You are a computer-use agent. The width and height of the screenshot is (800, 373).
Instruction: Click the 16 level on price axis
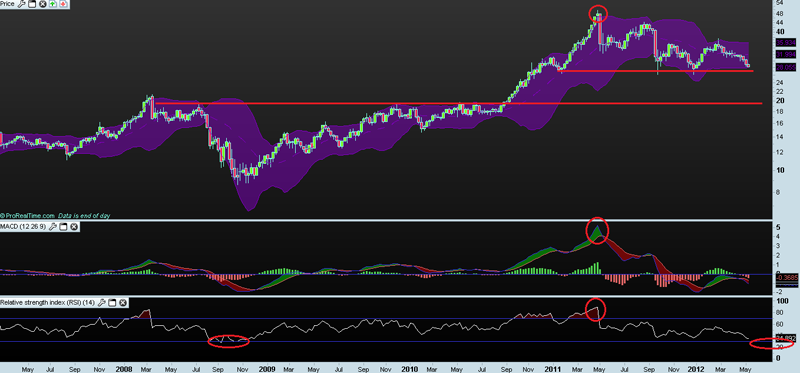click(780, 123)
